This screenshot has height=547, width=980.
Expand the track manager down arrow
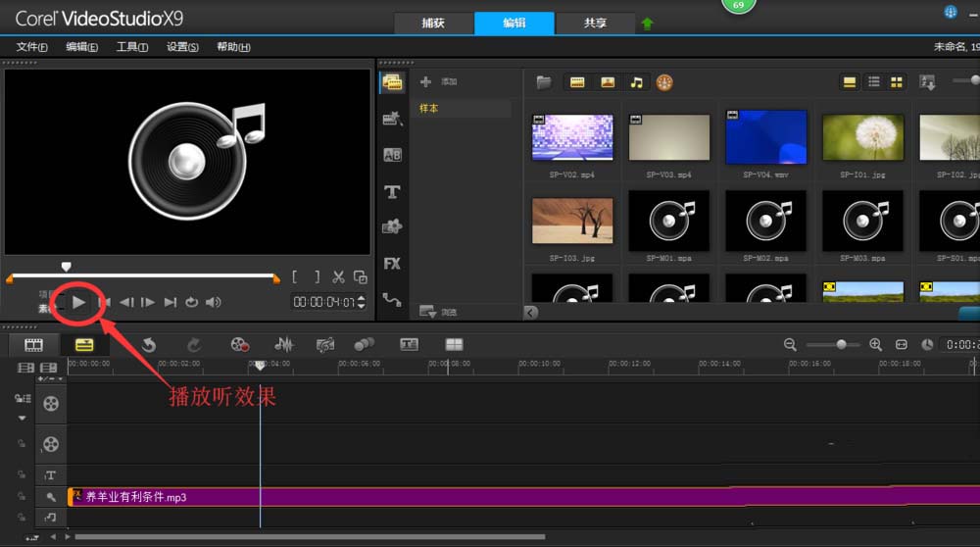coord(22,418)
